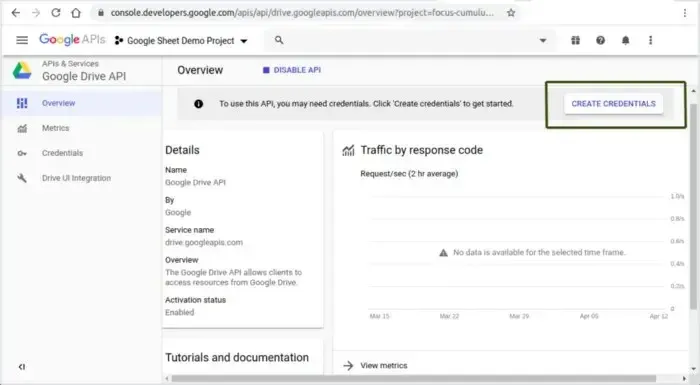Click the Drive UI Integration wrench icon
The width and height of the screenshot is (700, 385).
point(22,178)
